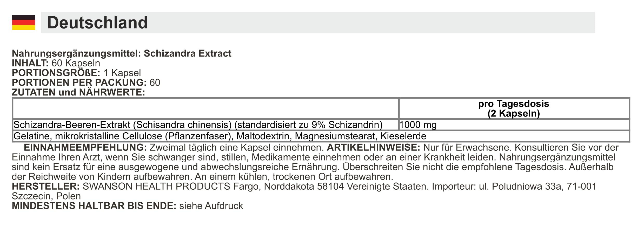Viewport: 644px width, 227px height.
Task: Click the INHALT 60 Kapseln line
Action: [x=56, y=63]
